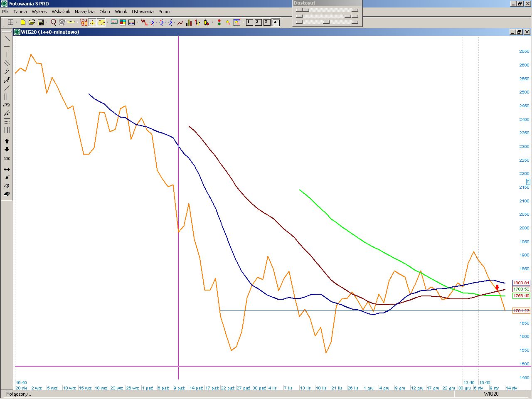The width and height of the screenshot is (532, 399).
Task: Select the arc drawing tool
Action: pyautogui.click(x=7, y=105)
